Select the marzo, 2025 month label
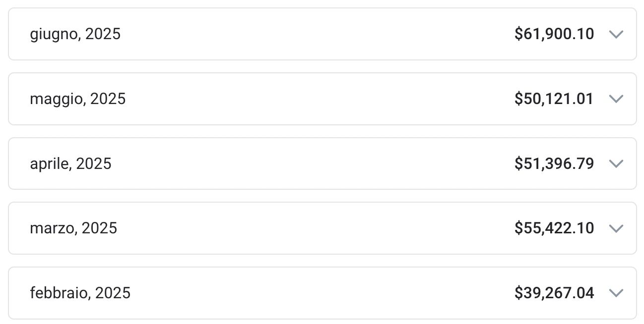 coord(73,228)
